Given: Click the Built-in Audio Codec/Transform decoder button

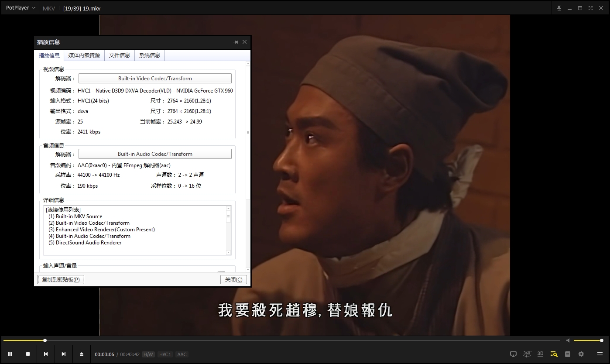Looking at the screenshot, I should (155, 154).
